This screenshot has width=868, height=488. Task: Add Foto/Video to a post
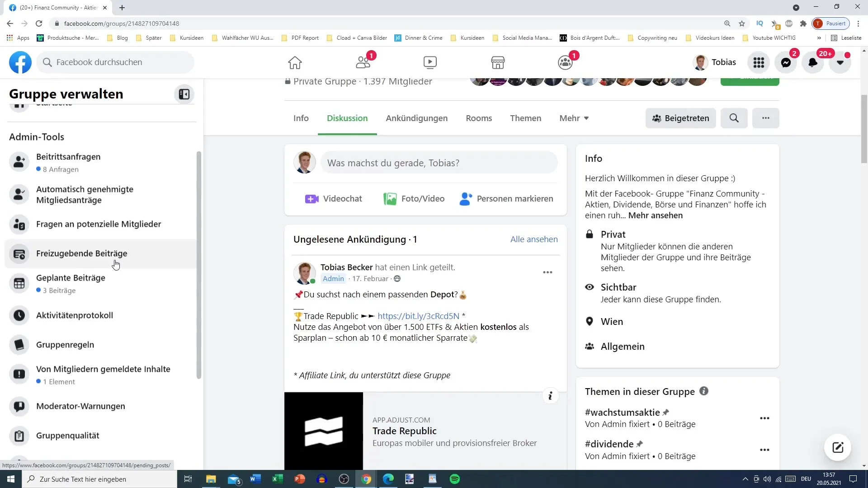click(414, 199)
